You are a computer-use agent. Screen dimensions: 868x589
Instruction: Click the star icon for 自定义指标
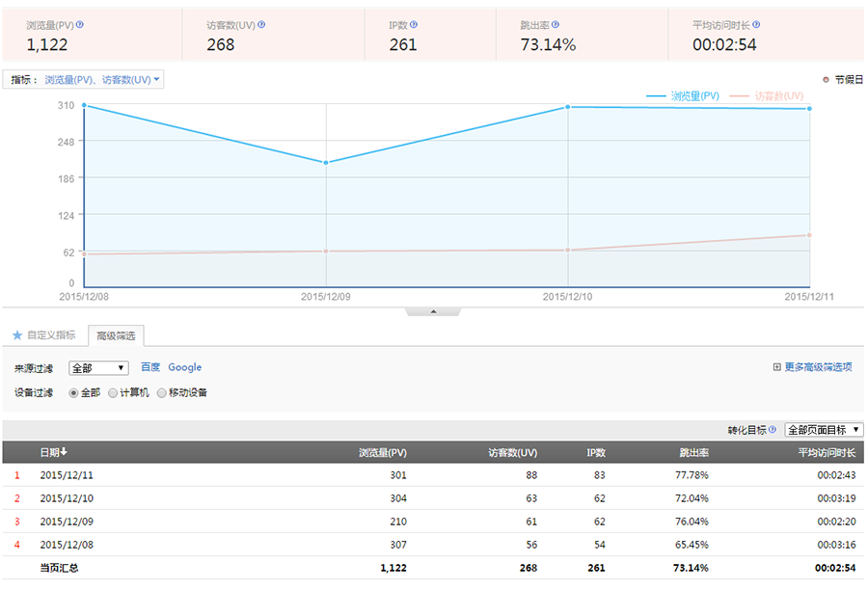coord(17,335)
